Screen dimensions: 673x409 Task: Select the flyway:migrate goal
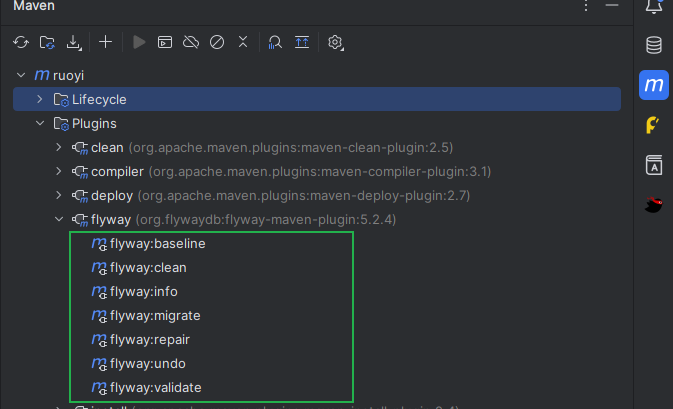click(155, 316)
